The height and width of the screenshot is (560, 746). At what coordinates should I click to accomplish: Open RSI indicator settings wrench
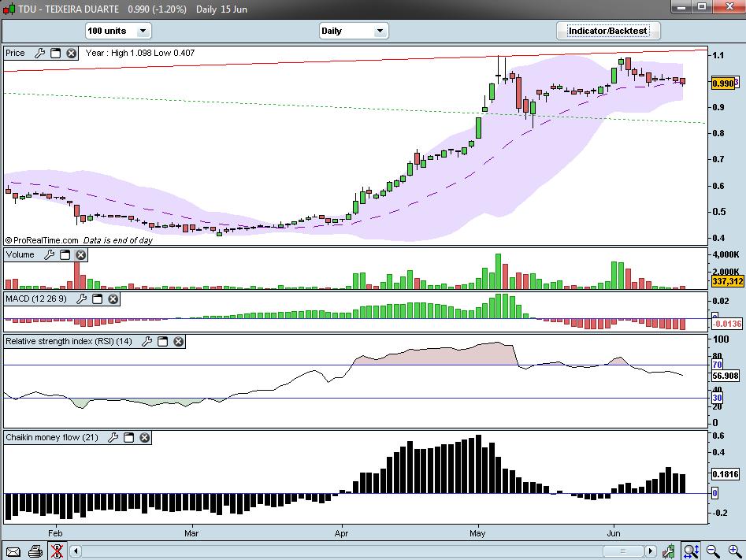click(147, 341)
